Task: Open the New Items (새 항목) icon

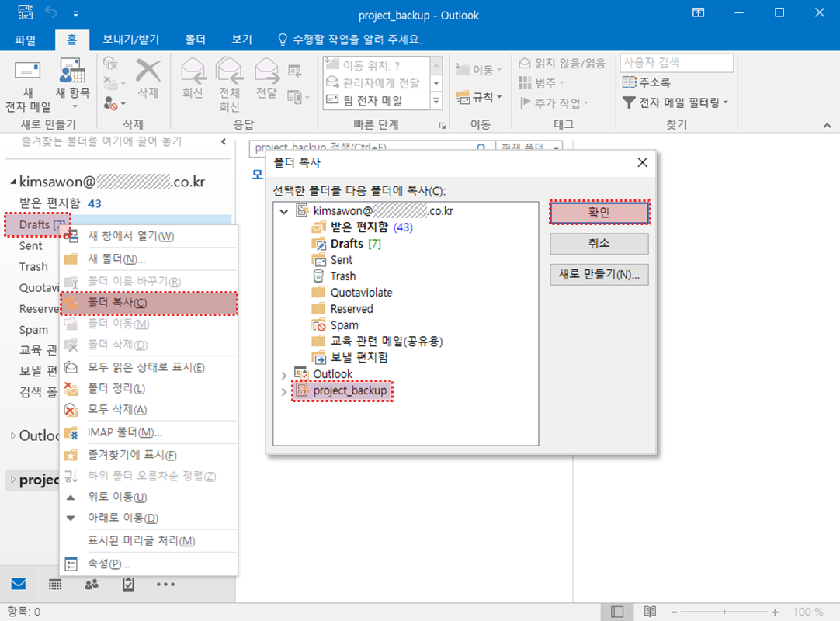Action: tap(72, 74)
